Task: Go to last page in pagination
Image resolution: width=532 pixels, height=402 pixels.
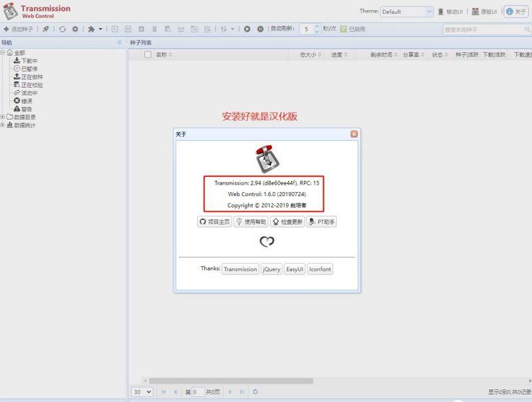Action: [242, 392]
